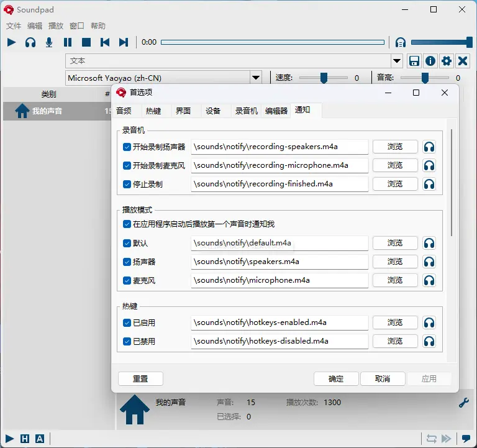The width and height of the screenshot is (477, 448).
Task: Uncheck 开始录制扬声器 checkbox
Action: point(127,147)
